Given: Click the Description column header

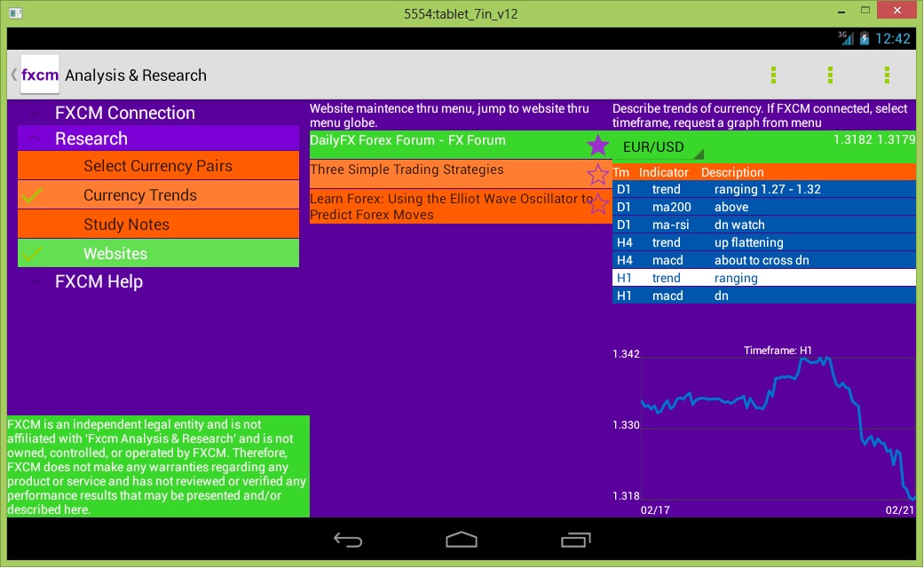Looking at the screenshot, I should point(732,172).
